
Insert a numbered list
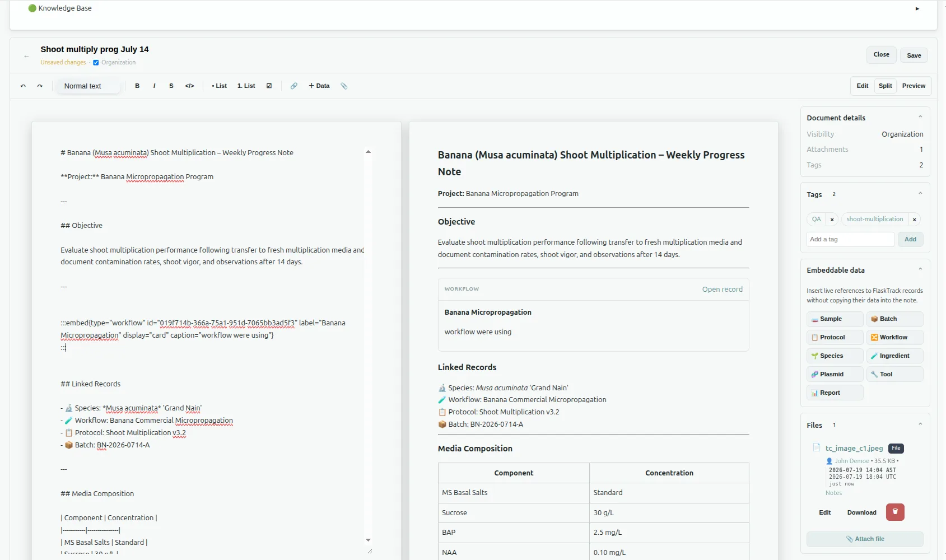pyautogui.click(x=246, y=86)
